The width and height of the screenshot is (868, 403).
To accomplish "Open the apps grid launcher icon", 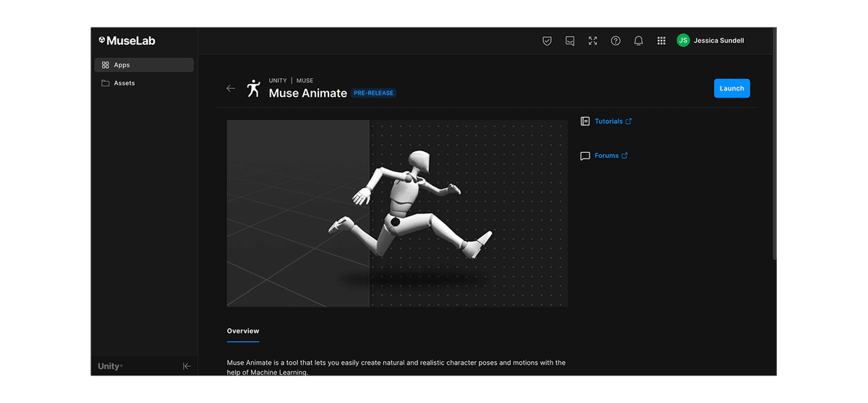I will [661, 41].
